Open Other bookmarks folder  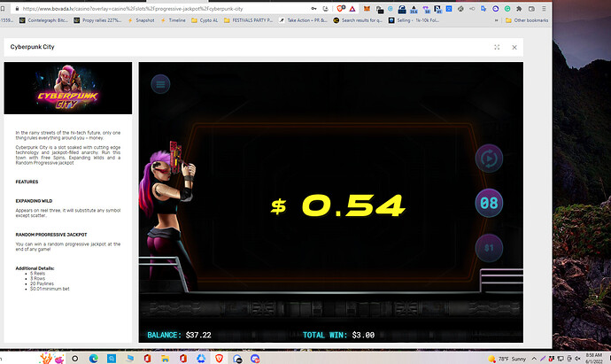tap(527, 20)
